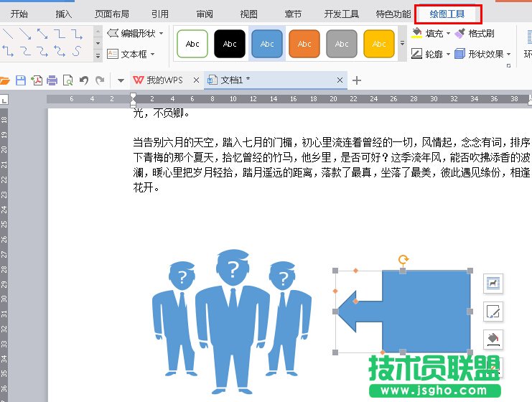Apply the orange Abc shape style
The width and height of the screenshot is (532, 402).
[304, 44]
